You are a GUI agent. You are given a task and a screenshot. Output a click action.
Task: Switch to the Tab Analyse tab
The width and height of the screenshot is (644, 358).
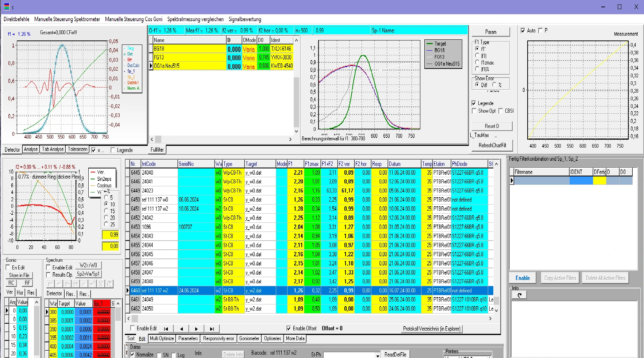(x=53, y=149)
